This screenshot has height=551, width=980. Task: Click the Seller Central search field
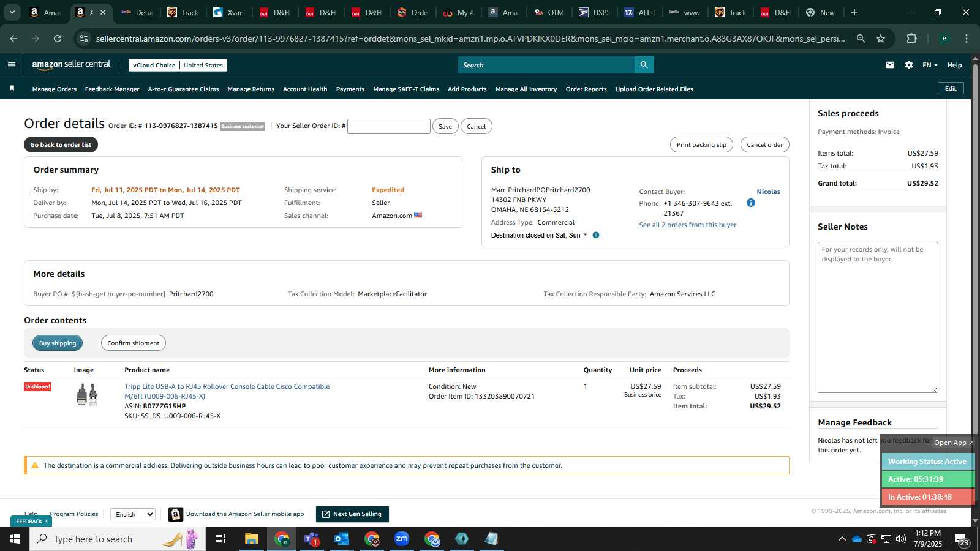click(546, 65)
